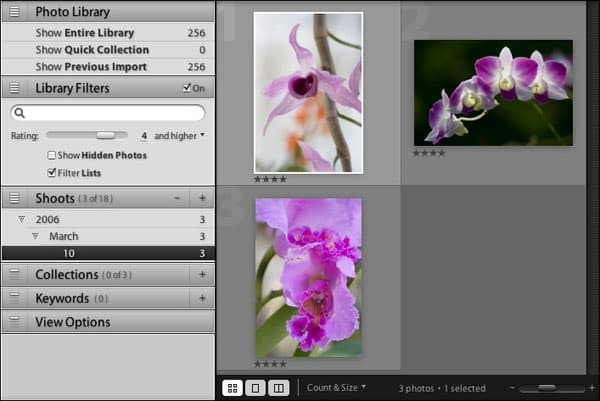Collapse the March folder triangle
The image size is (600, 401).
click(x=35, y=236)
